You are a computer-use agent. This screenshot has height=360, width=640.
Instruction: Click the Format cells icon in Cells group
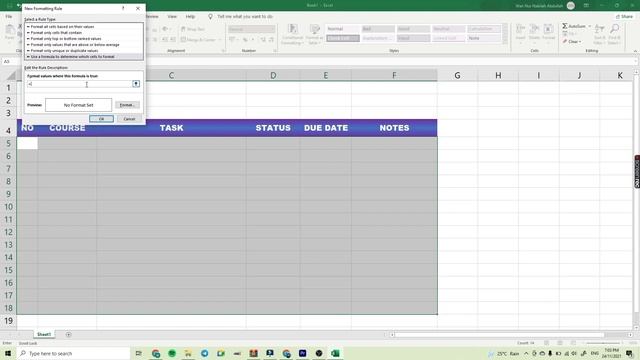[548, 33]
